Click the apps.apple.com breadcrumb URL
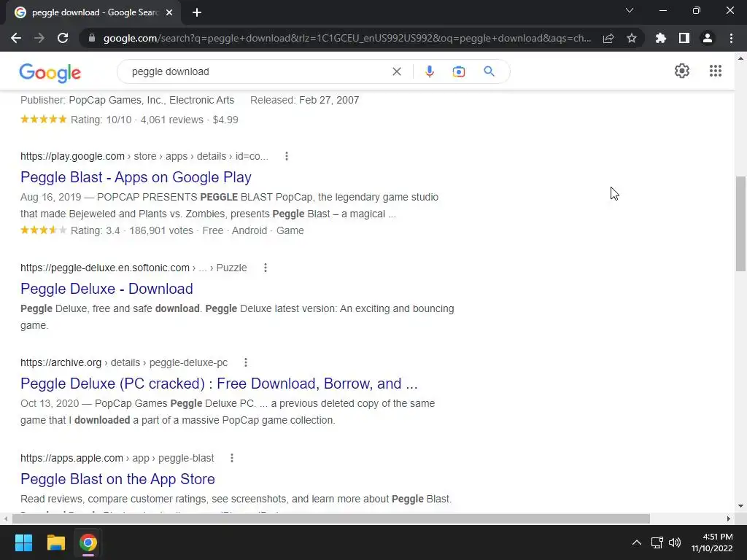Screen dimensions: 747x560 [x=117, y=458]
